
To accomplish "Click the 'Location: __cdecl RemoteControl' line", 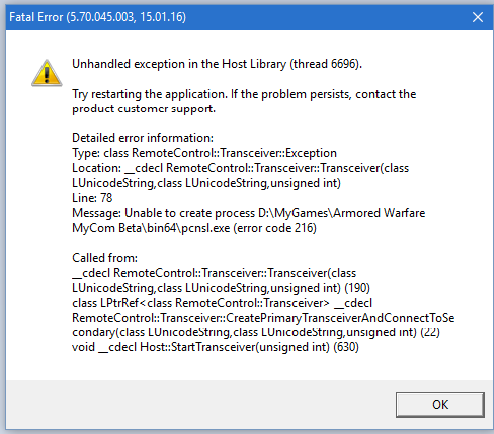I will (240, 168).
